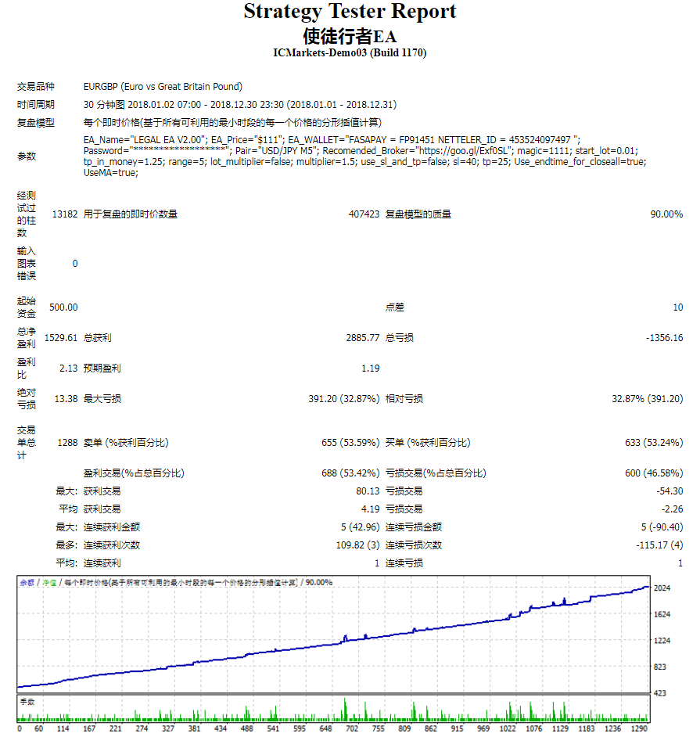The image size is (700, 737).
Task: Click the 600 (46.58%) loss trades value
Action: pyautogui.click(x=654, y=473)
